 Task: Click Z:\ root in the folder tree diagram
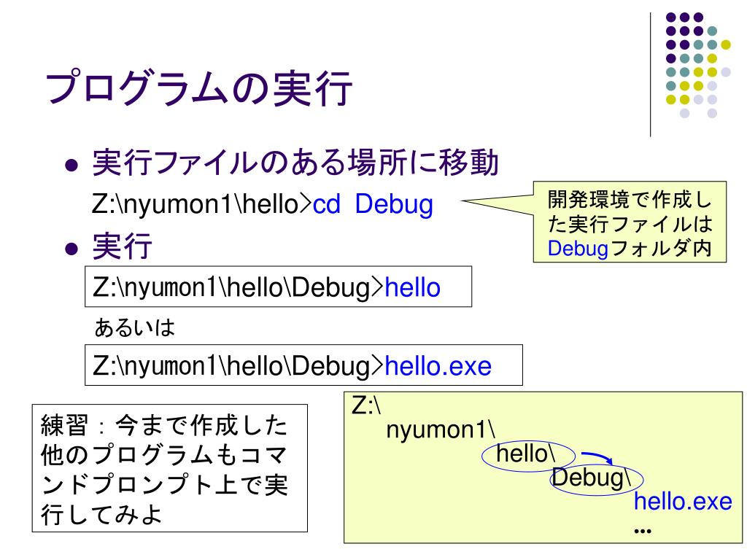(x=366, y=405)
